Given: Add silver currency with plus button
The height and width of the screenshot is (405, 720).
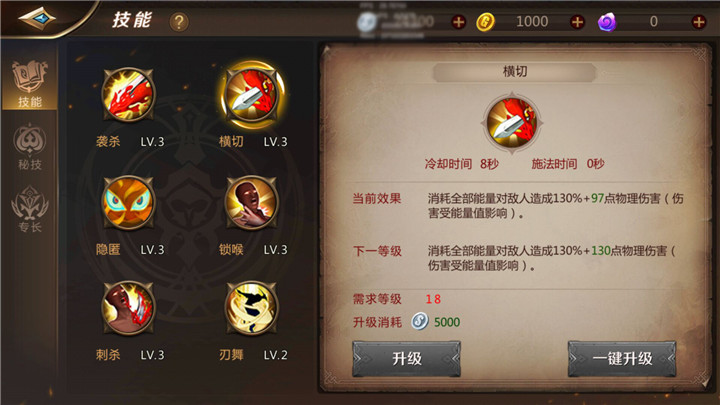Looking at the screenshot, I should pos(458,22).
